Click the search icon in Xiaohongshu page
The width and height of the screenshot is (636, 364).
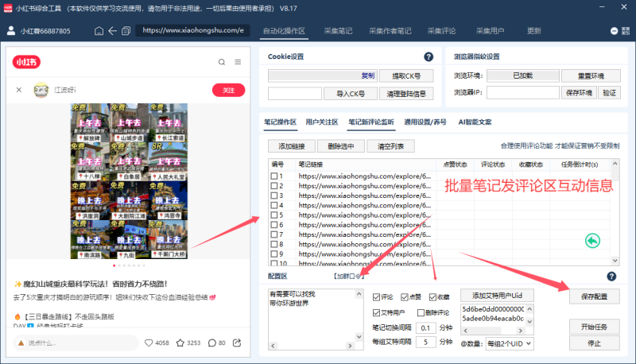(222, 62)
